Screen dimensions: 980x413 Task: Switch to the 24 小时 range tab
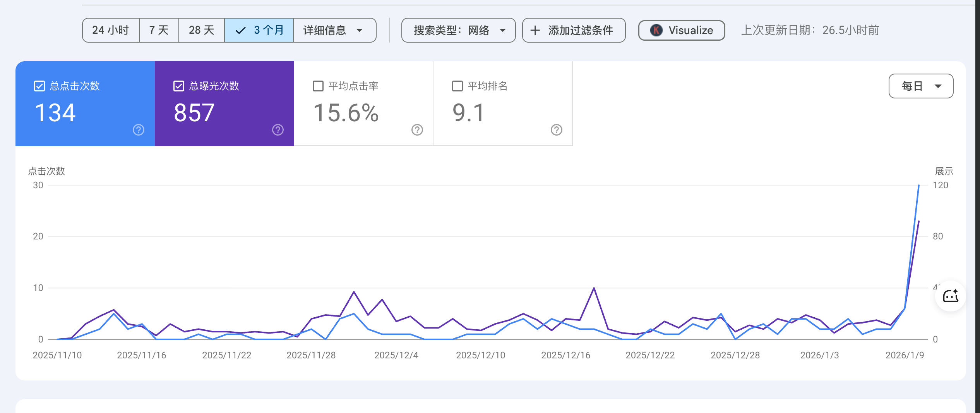(111, 30)
